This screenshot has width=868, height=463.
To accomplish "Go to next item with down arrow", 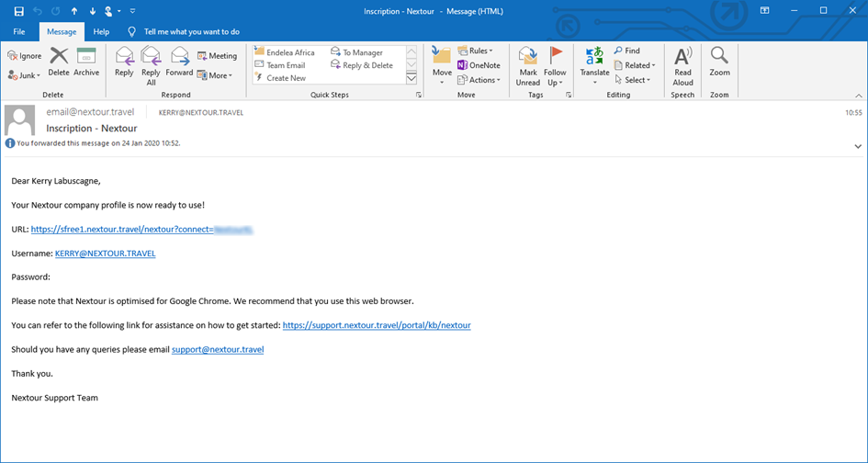I will tap(93, 11).
